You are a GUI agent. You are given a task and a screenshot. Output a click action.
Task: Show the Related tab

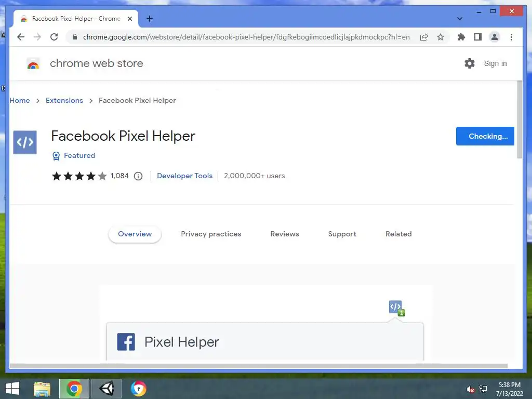398,234
